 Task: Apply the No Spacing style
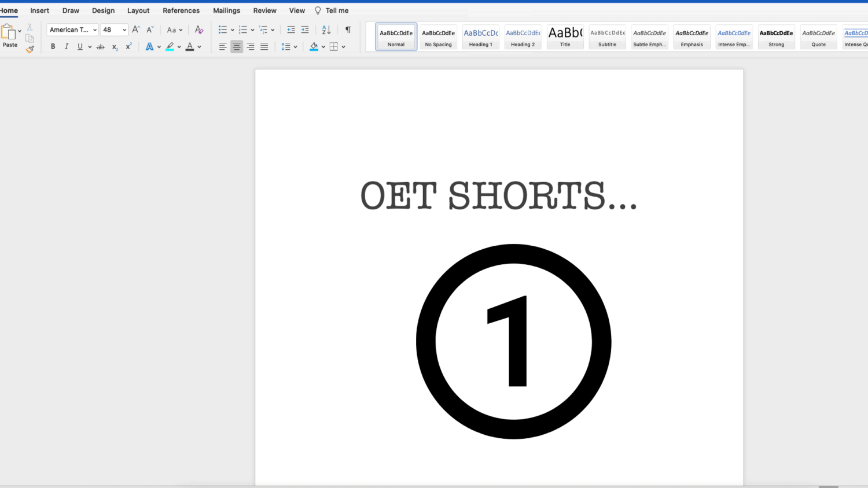point(439,37)
